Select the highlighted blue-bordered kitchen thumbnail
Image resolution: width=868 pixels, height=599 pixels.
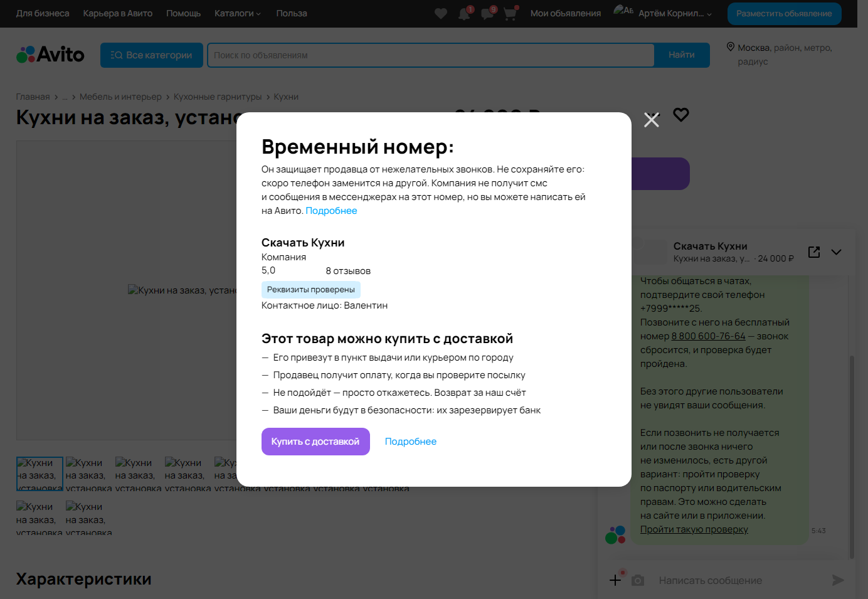[x=40, y=474]
